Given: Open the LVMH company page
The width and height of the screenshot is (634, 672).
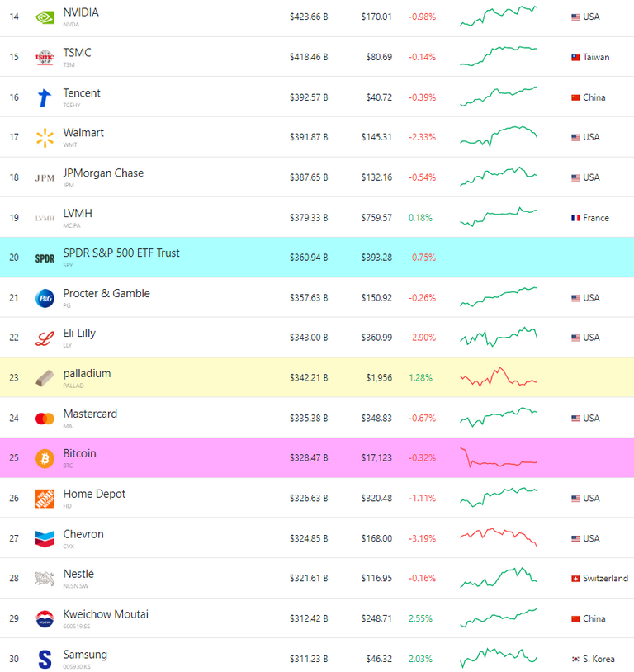Looking at the screenshot, I should click(78, 214).
